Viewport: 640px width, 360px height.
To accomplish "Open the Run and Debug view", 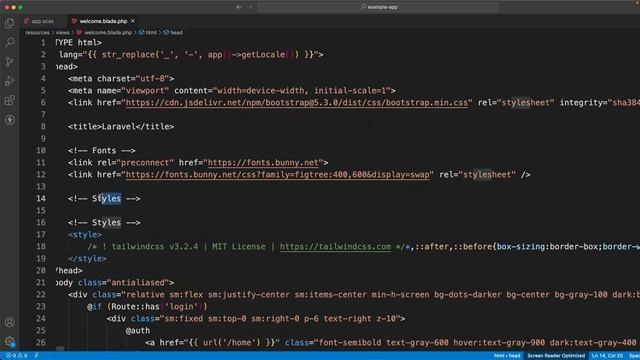I will click(x=9, y=81).
